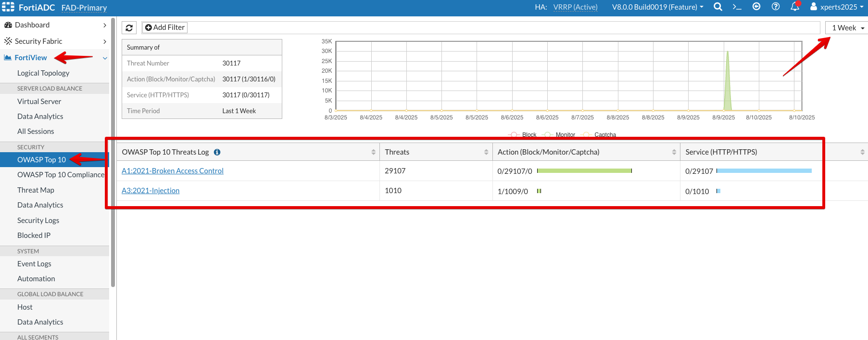Screen dimensions: 868x340
Task: Open the 1 Week time range dropdown
Action: click(x=848, y=28)
